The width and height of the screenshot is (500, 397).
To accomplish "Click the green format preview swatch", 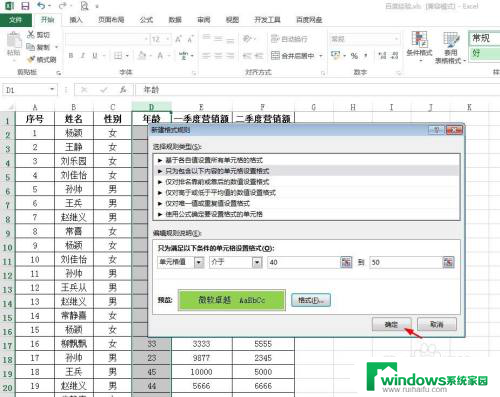I will 232,300.
